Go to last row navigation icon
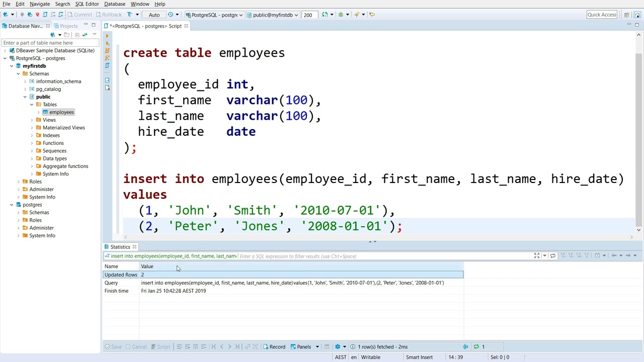This screenshot has width=644, height=362. [x=237, y=347]
